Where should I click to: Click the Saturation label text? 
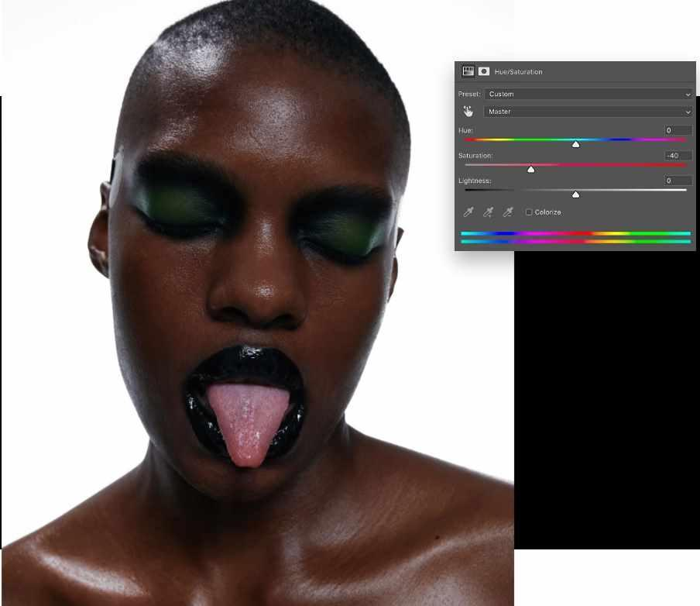click(x=475, y=156)
